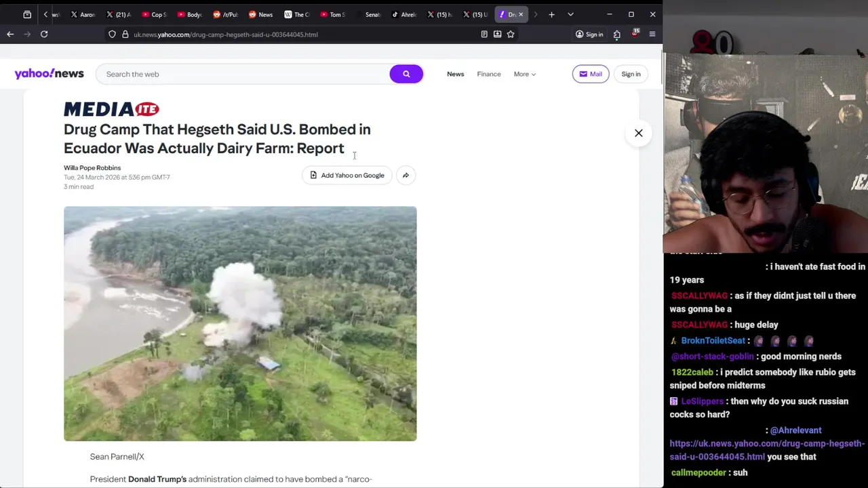Open the tracking protection shield icon
The width and height of the screenshot is (868, 488).
click(x=112, y=34)
